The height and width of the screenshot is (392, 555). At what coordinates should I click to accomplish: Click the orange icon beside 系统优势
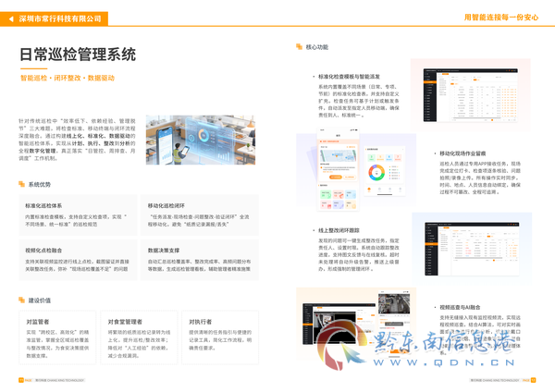[x=21, y=184]
